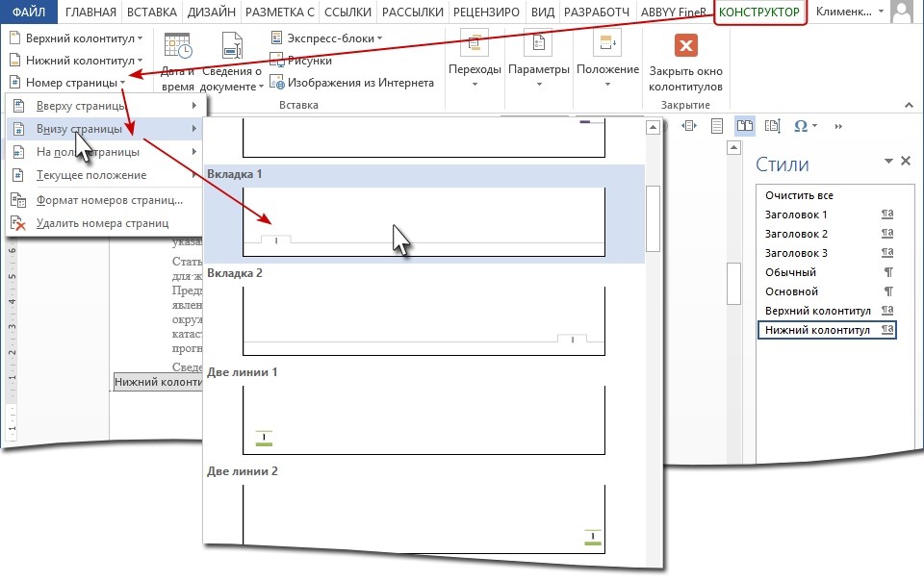Image resolution: width=924 pixels, height=581 pixels.
Task: Apply Заголовок 3 style
Action: pos(828,253)
